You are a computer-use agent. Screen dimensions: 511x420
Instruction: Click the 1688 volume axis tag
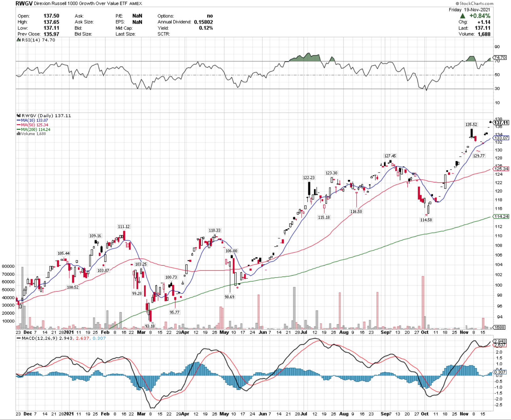coord(499,327)
